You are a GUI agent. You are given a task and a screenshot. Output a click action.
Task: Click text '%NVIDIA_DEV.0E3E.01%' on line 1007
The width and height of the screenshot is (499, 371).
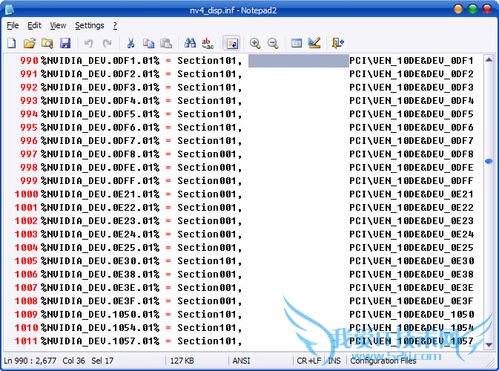click(100, 288)
